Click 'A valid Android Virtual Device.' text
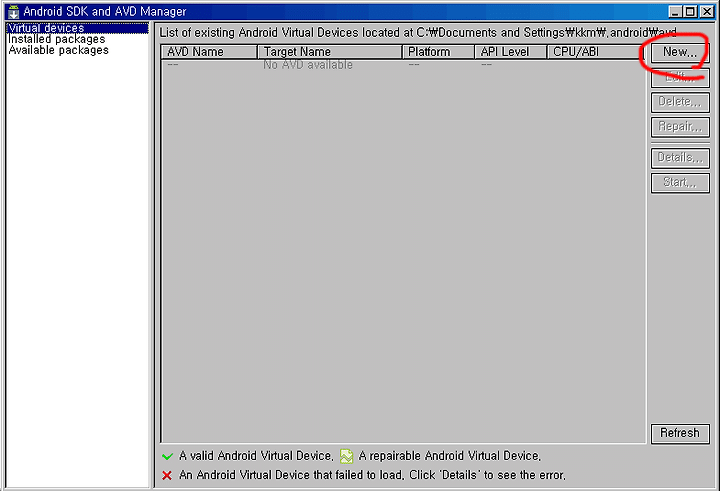The height and width of the screenshot is (491, 720). pos(256,456)
